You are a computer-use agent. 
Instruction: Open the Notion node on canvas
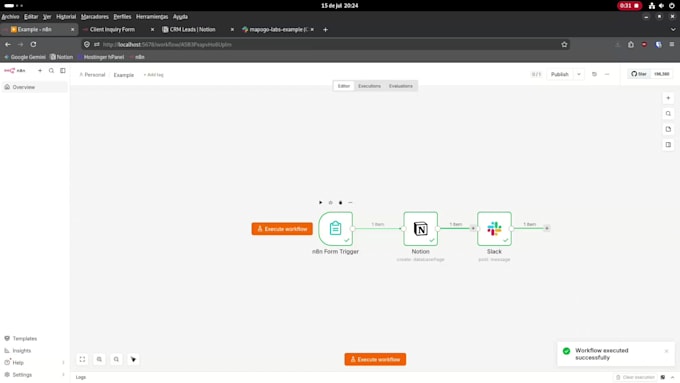click(420, 229)
